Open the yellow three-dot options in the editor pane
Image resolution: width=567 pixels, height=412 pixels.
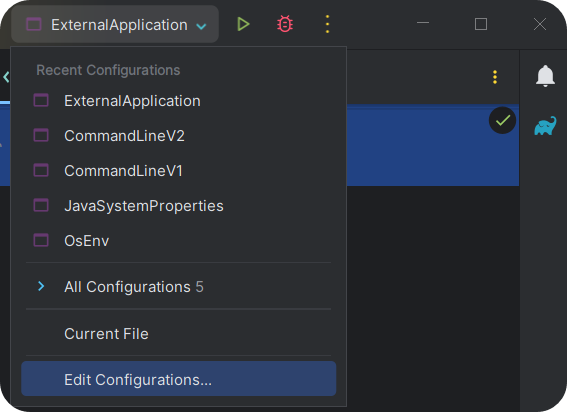(495, 77)
